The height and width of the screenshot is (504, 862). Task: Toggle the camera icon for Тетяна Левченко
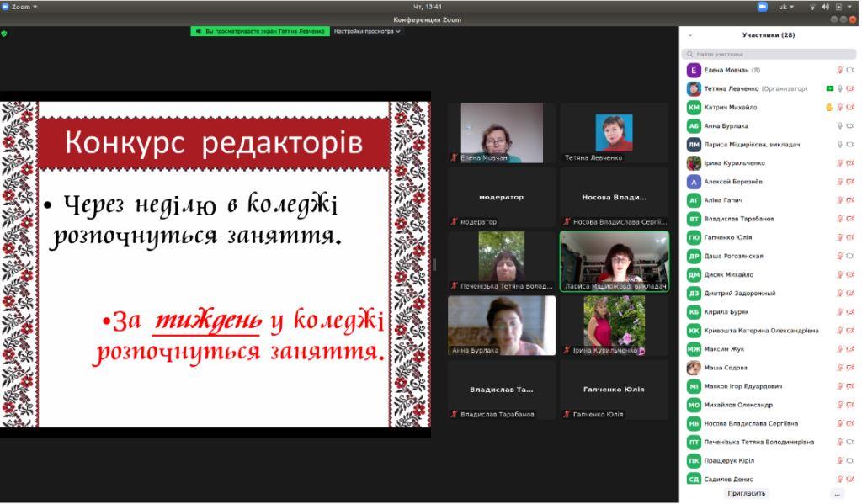[850, 88]
